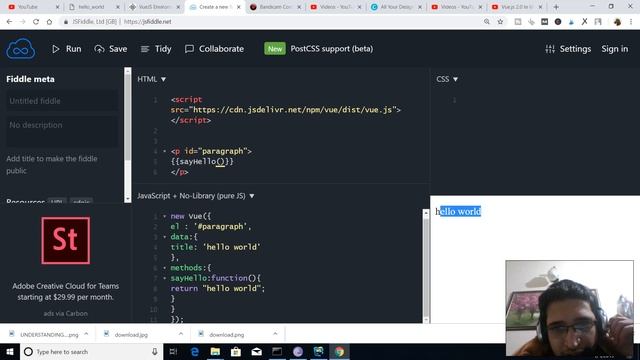Click the hello world output text
Image resolution: width=640 pixels, height=360 pixels.
point(458,211)
